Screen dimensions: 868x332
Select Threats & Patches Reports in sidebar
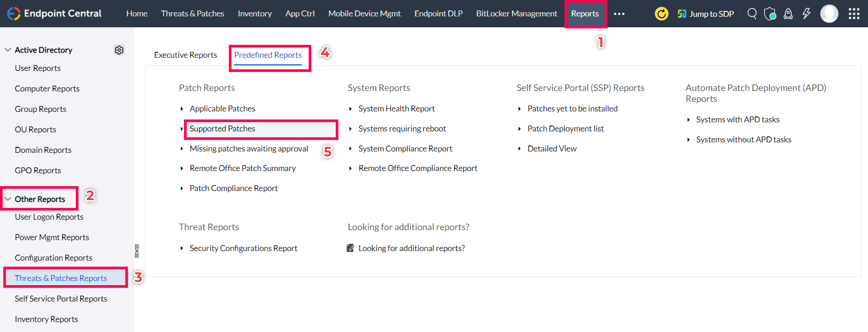(x=61, y=278)
